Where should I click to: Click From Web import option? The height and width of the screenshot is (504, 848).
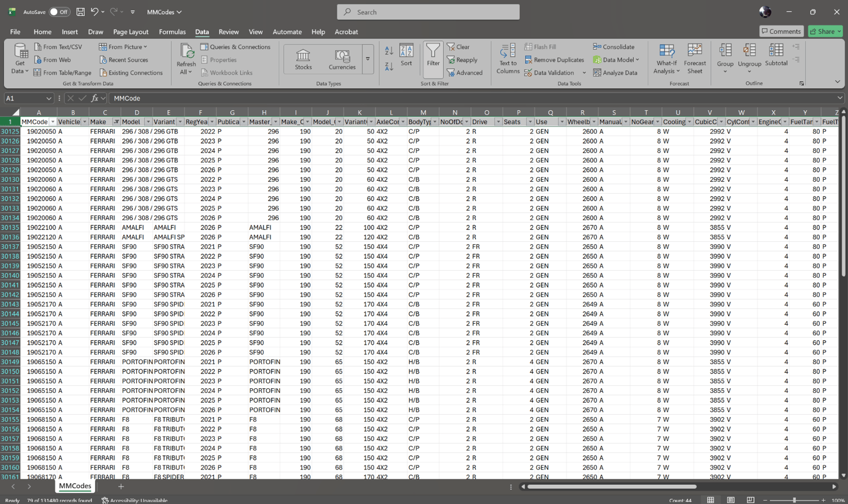pos(53,60)
